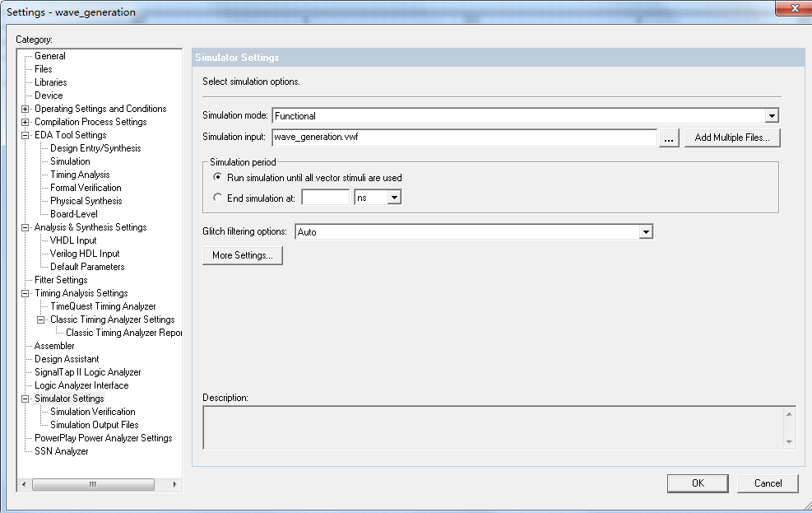The height and width of the screenshot is (513, 812).
Task: Click Add Multiple Files button
Action: coord(731,138)
